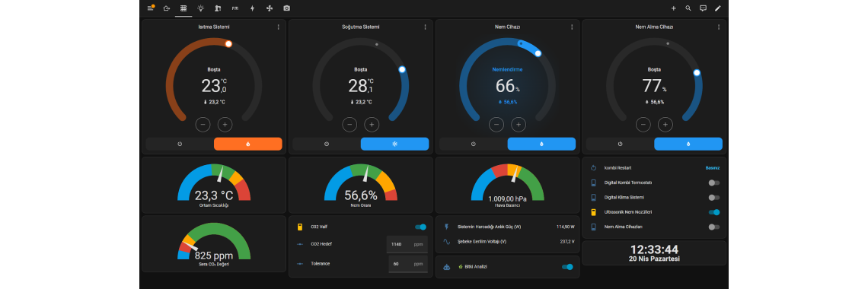
Task: Click the search magnifier icon
Action: [688, 8]
